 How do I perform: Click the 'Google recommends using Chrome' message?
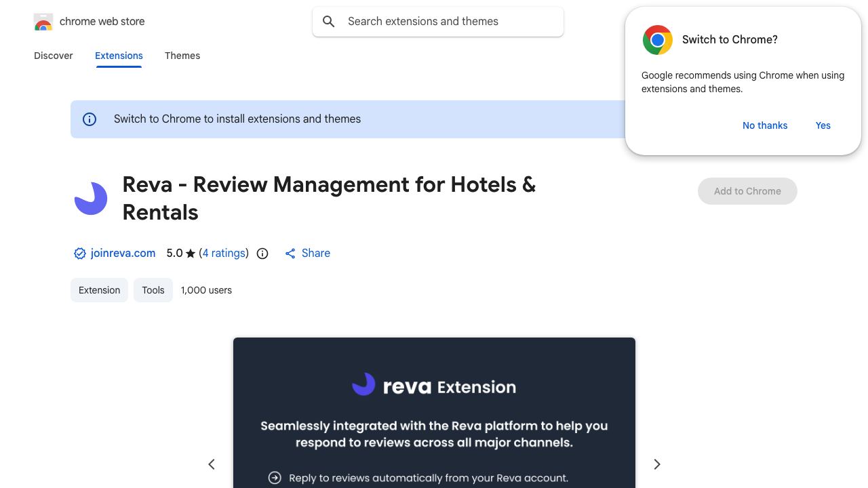pyautogui.click(x=743, y=82)
